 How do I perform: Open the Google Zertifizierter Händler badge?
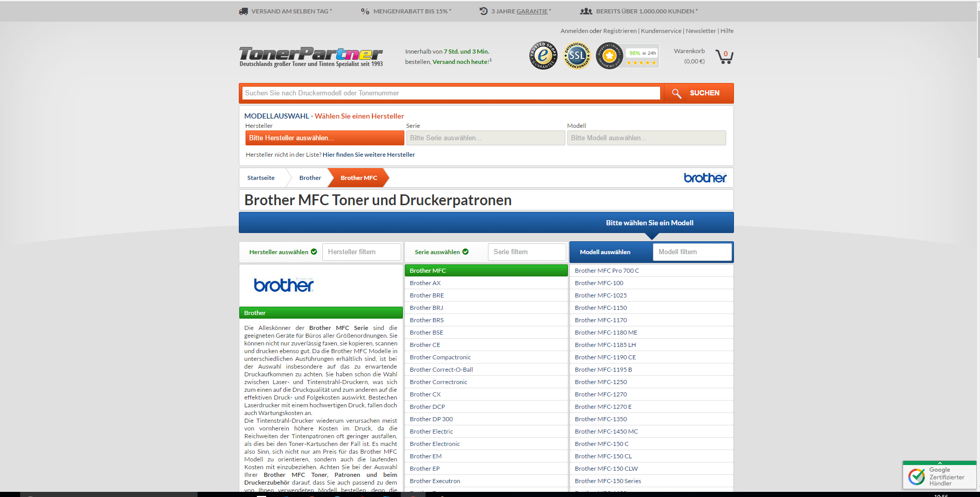pos(939,476)
